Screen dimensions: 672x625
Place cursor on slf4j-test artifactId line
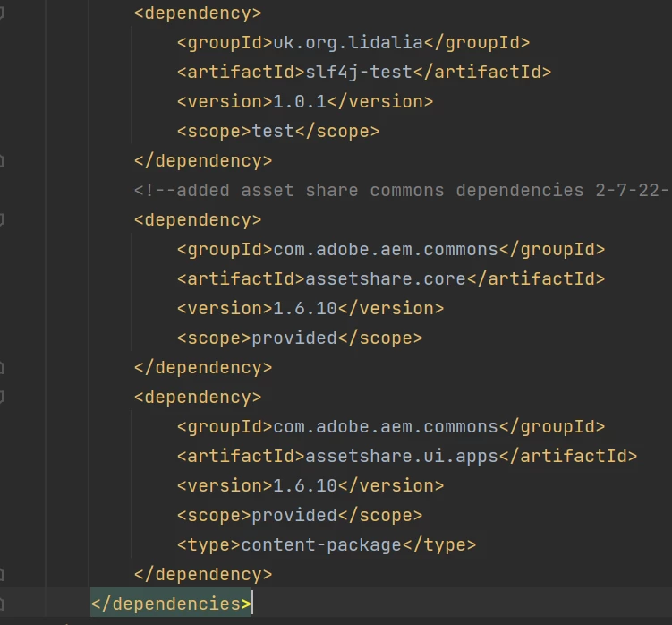coord(364,72)
